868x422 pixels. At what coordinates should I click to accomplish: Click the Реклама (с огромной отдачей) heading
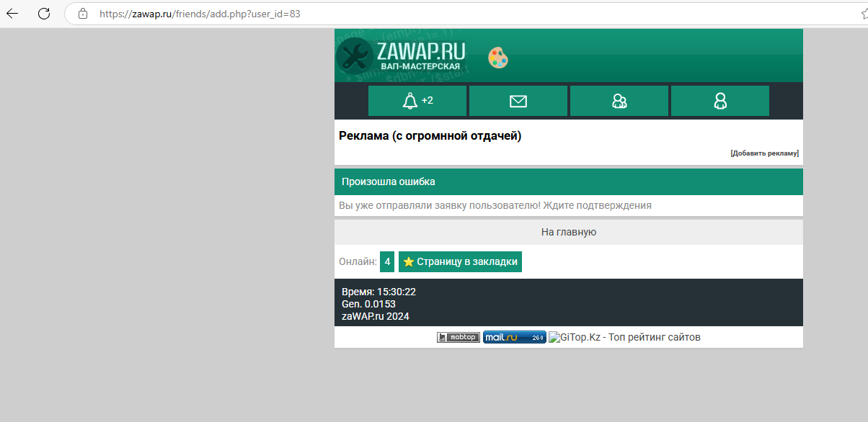pyautogui.click(x=430, y=136)
